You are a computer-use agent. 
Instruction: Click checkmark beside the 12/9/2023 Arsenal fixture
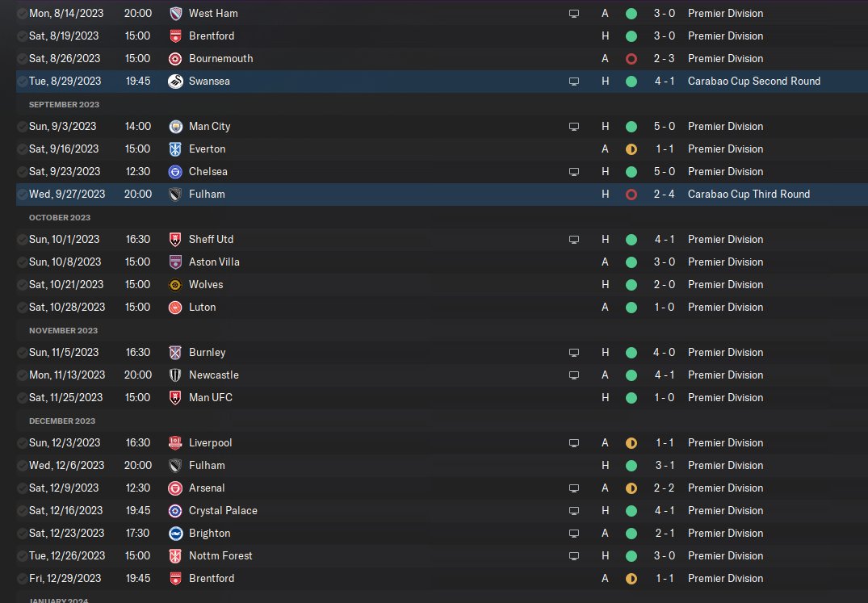click(x=22, y=488)
